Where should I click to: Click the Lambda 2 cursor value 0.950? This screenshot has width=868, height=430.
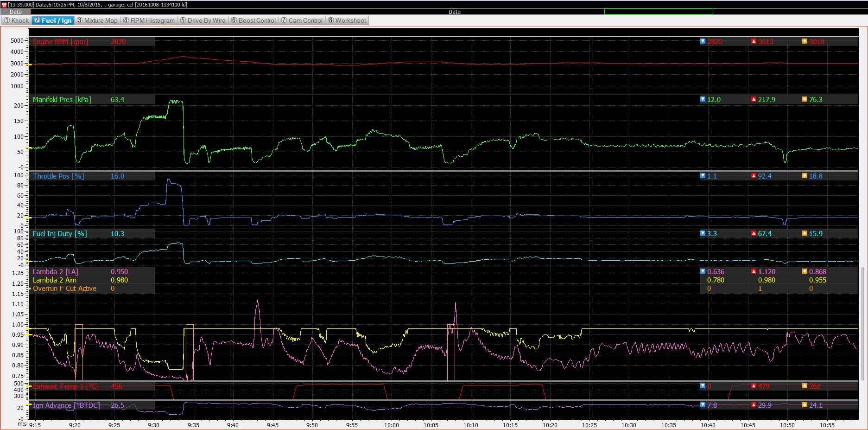(119, 271)
